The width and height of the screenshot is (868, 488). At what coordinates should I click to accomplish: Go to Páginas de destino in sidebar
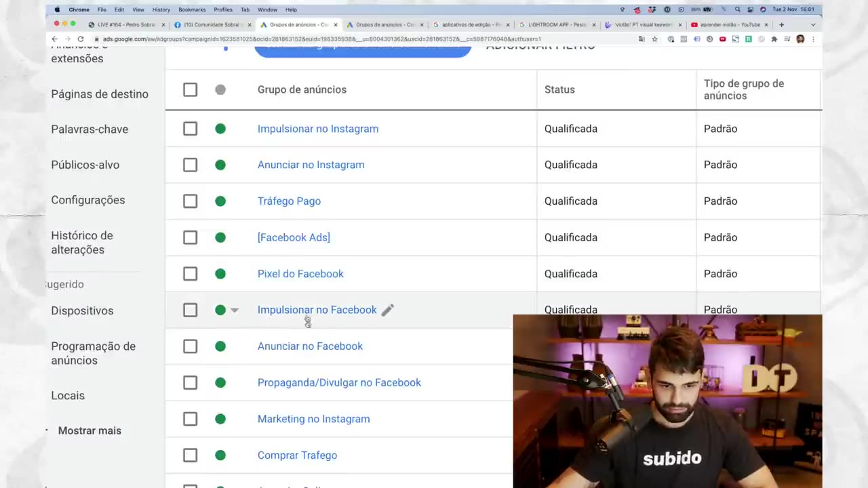click(x=100, y=94)
